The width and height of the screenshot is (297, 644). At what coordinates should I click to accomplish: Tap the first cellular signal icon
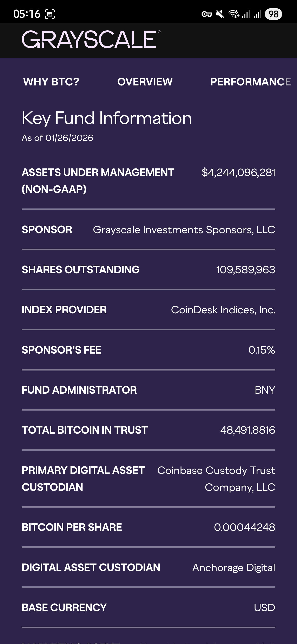pyautogui.click(x=246, y=14)
